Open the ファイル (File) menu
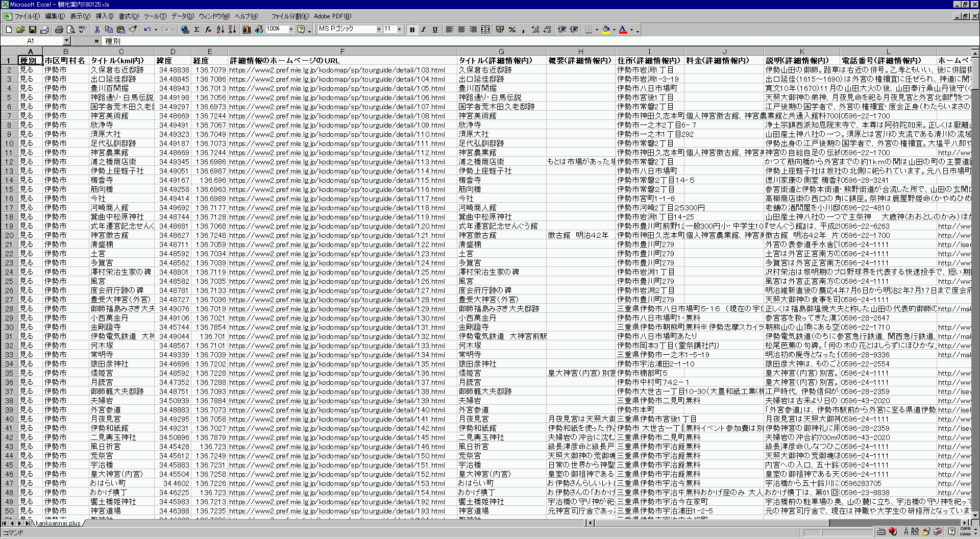Image resolution: width=980 pixels, height=539 pixels. click(27, 16)
